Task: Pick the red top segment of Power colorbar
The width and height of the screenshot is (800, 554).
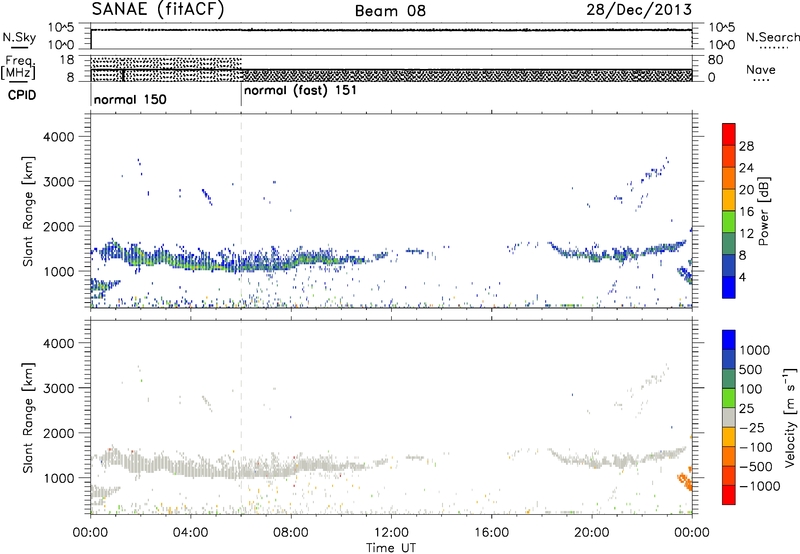Action: click(729, 134)
